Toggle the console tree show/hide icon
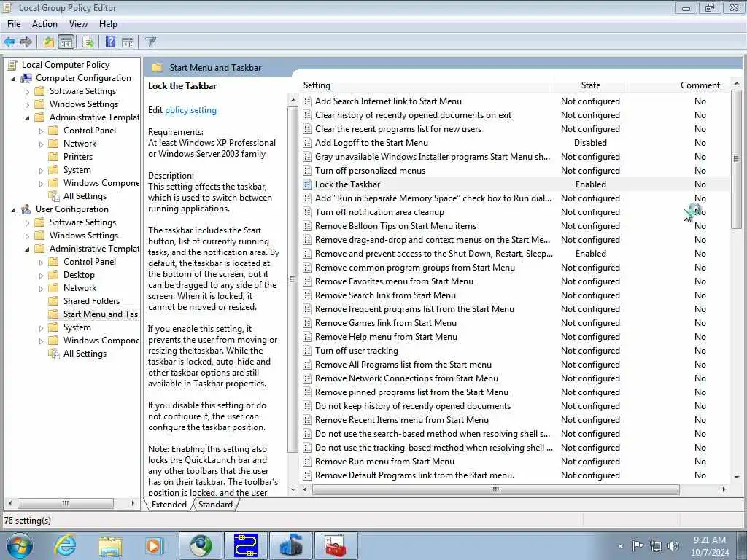Image resolution: width=747 pixels, height=560 pixels. [x=66, y=42]
